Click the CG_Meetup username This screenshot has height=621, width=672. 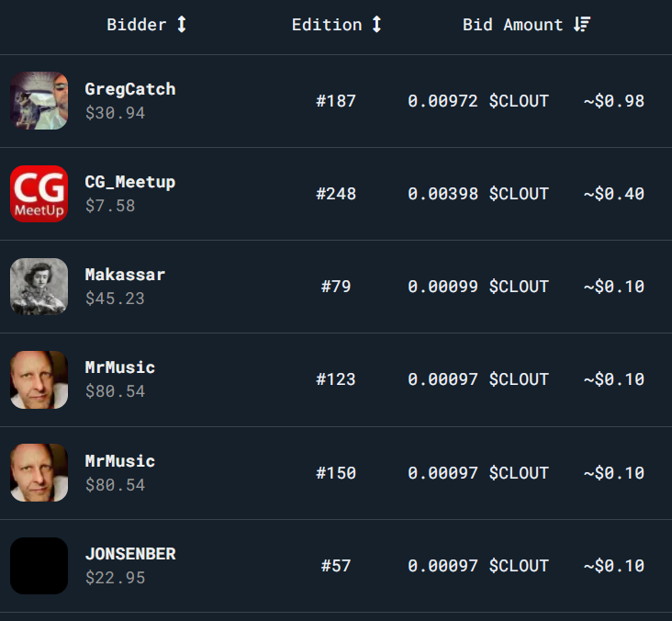click(130, 182)
